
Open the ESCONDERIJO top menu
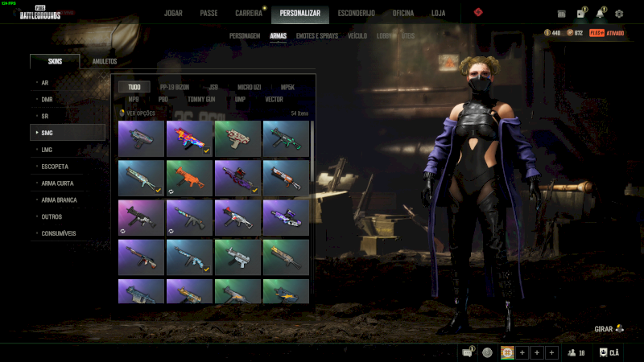(356, 13)
